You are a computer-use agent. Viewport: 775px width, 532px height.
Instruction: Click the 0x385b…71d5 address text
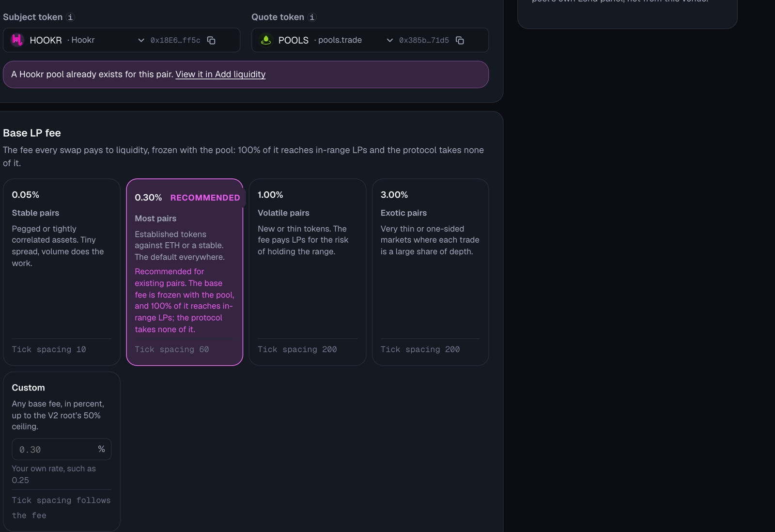pos(424,40)
